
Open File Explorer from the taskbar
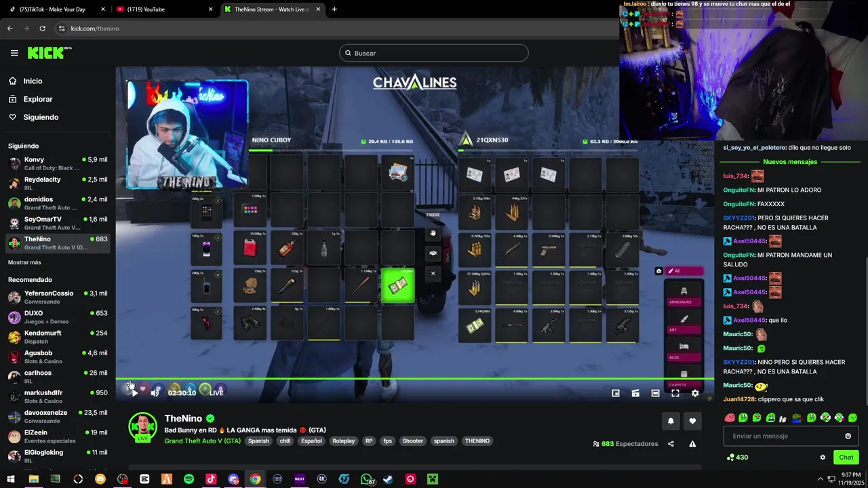point(33,479)
